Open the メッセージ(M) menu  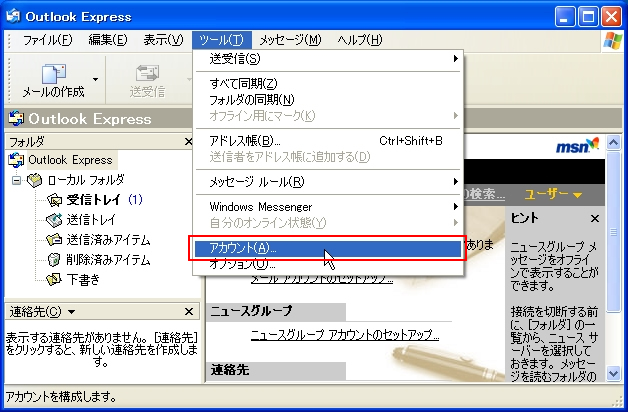[x=290, y=40]
